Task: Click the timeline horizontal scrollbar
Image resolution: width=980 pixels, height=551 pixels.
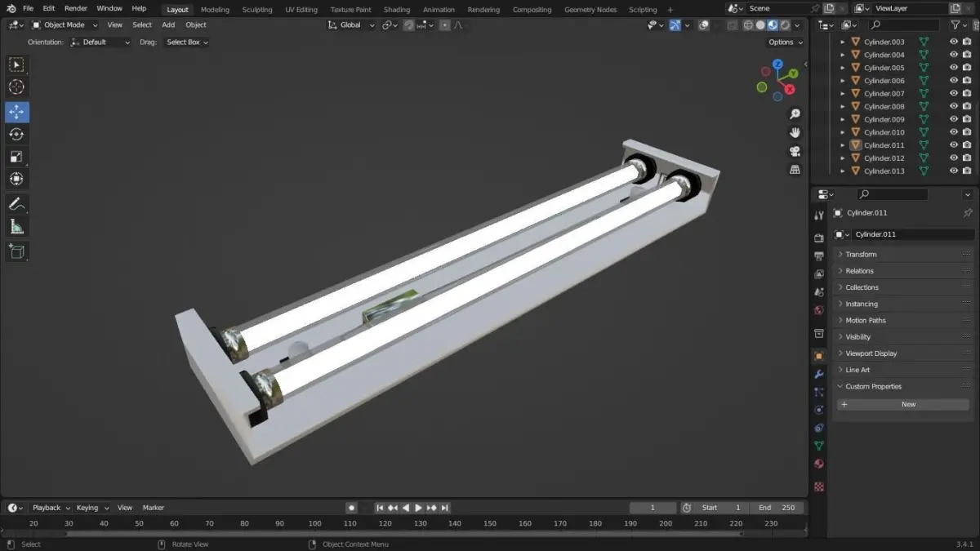Action: coord(404,534)
